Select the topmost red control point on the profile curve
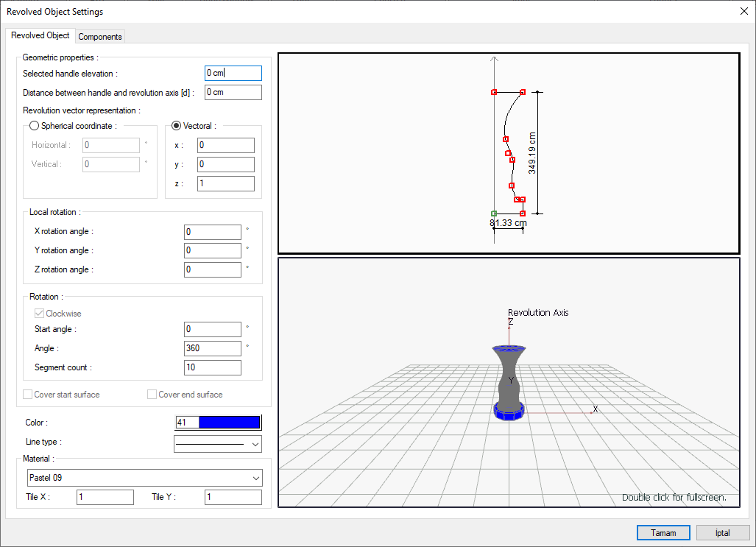This screenshot has height=547, width=756. click(494, 92)
